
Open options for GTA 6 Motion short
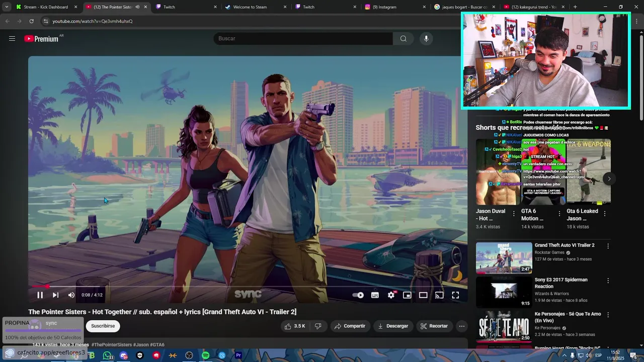click(x=559, y=214)
